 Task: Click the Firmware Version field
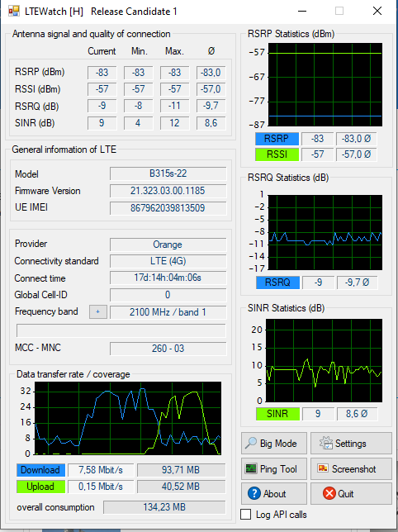[x=168, y=191]
